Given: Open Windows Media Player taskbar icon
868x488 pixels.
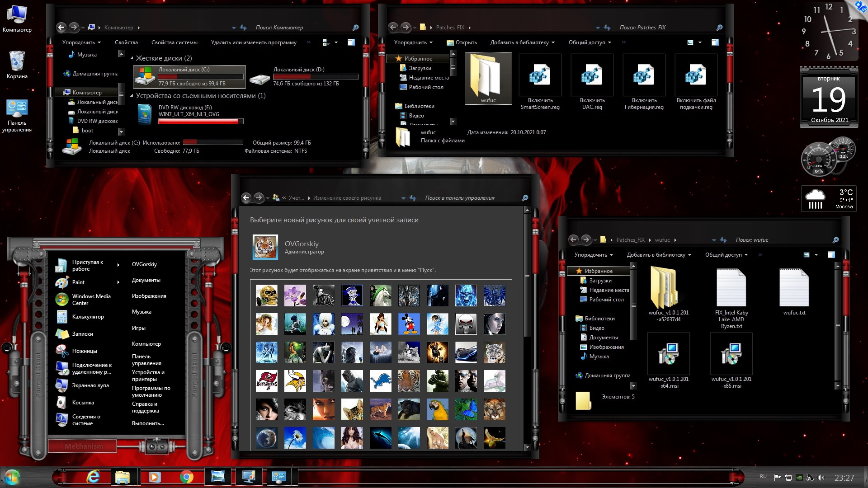Looking at the screenshot, I should [x=155, y=477].
